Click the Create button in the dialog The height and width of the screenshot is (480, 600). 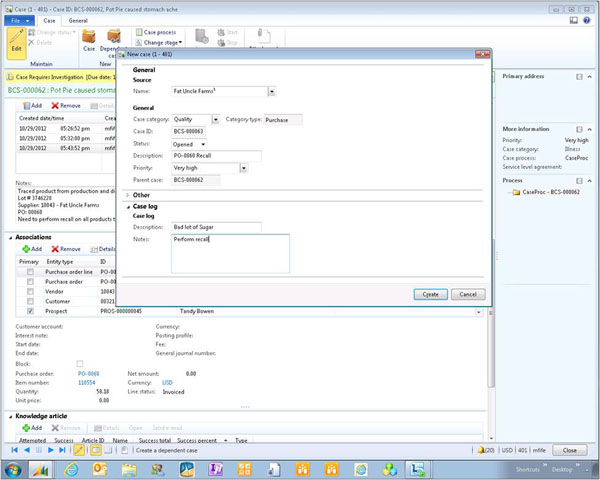tap(429, 295)
